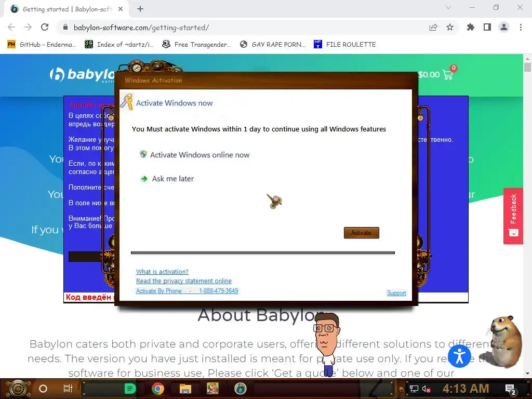Image resolution: width=532 pixels, height=399 pixels.
Task: Open the Chrome profile avatar
Action: [x=504, y=27]
